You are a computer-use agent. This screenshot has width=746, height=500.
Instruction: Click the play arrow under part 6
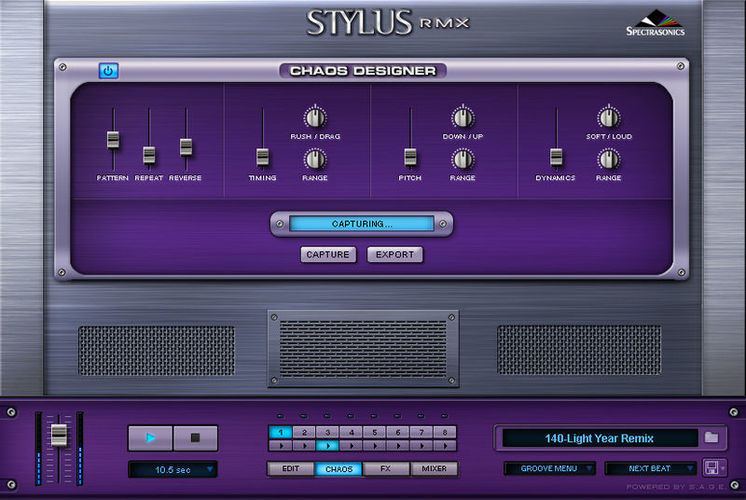coord(398,446)
